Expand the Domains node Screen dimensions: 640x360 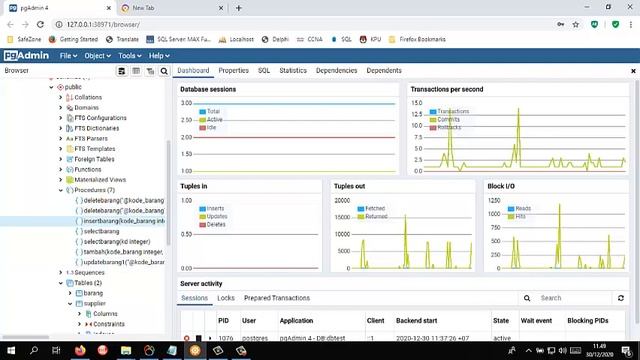click(x=60, y=108)
